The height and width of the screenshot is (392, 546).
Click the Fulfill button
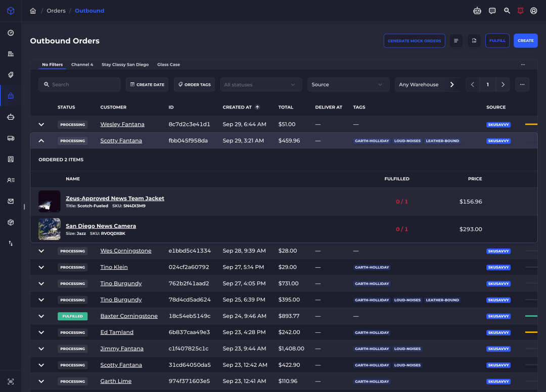(497, 41)
